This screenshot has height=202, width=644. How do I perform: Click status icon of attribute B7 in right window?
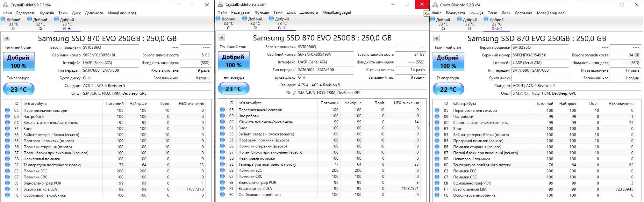437,153
